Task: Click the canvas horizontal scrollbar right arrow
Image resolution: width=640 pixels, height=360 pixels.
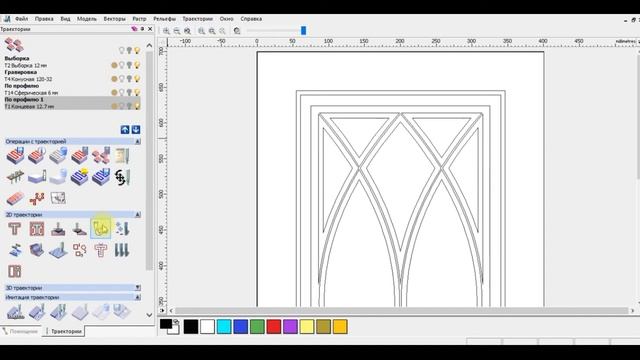Action: (x=633, y=311)
